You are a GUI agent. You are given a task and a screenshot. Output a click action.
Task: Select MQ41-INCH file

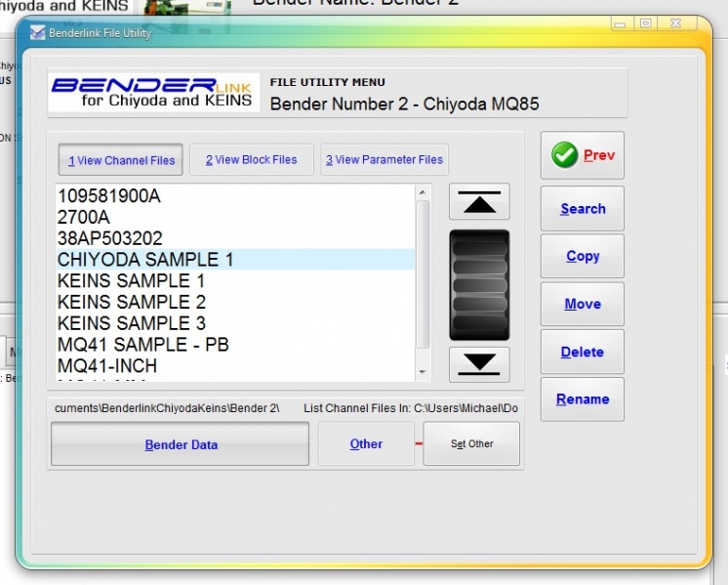point(235,365)
